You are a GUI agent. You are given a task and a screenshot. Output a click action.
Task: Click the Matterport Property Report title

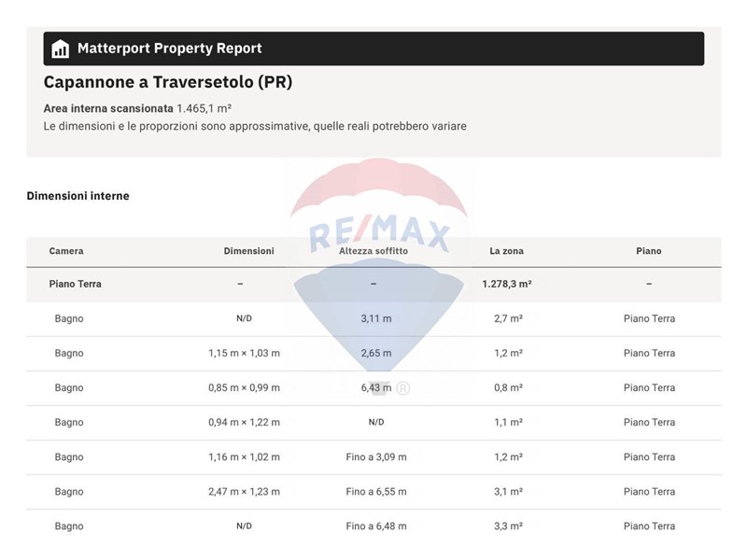point(169,49)
